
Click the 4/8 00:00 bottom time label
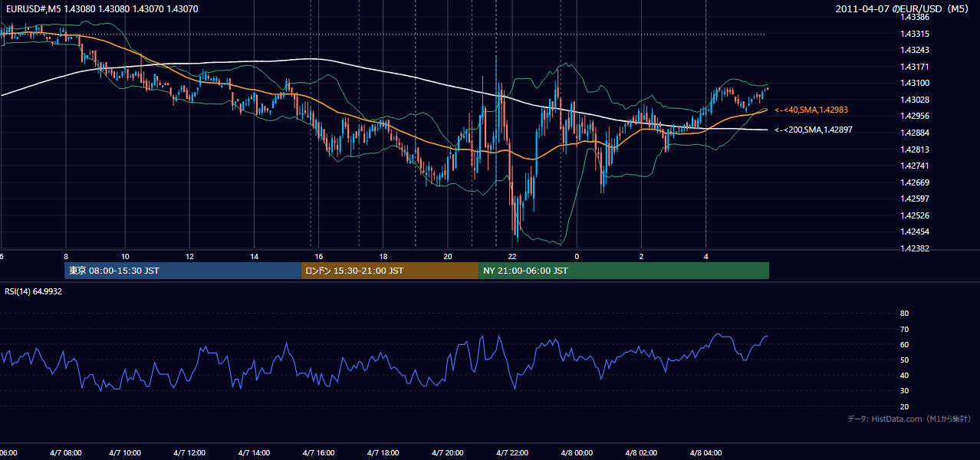pyautogui.click(x=577, y=453)
